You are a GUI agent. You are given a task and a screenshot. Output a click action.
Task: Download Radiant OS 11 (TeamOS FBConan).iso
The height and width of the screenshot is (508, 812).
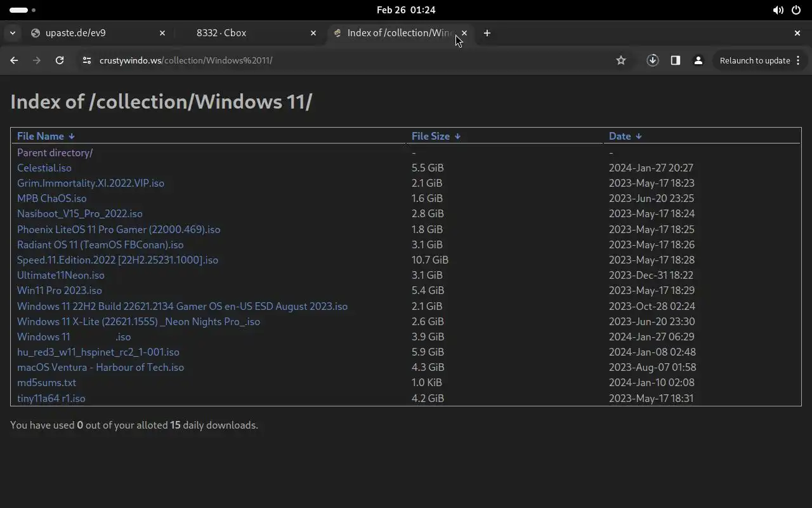click(x=100, y=244)
